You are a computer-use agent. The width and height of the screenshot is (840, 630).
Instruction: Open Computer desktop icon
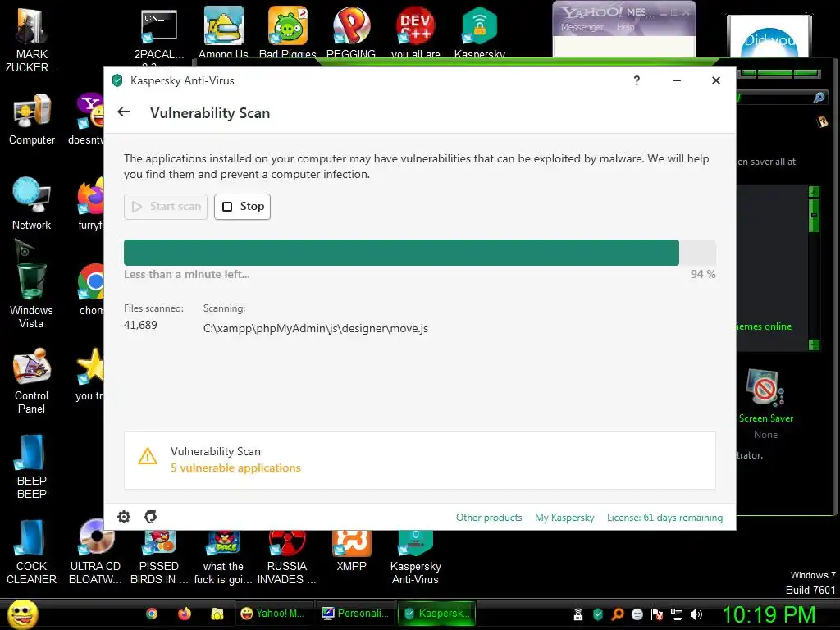[32, 119]
